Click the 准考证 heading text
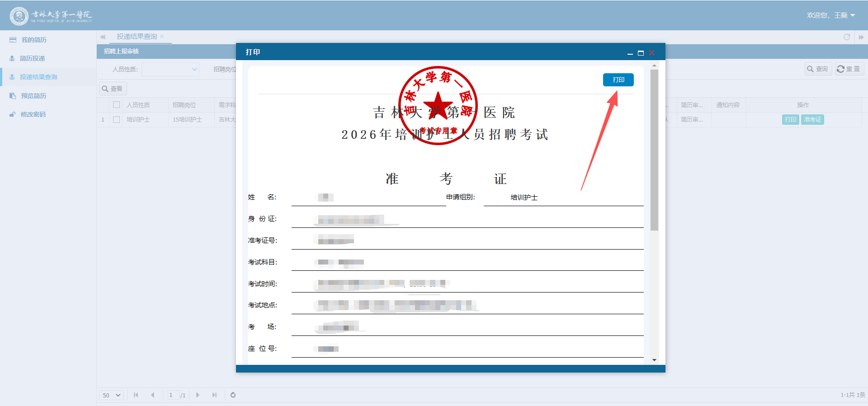The image size is (868, 406). coord(446,179)
